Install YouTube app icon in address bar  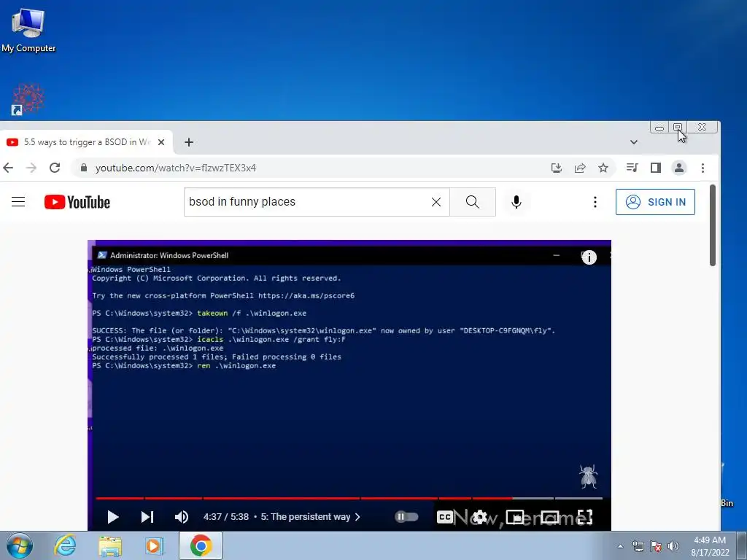(557, 168)
